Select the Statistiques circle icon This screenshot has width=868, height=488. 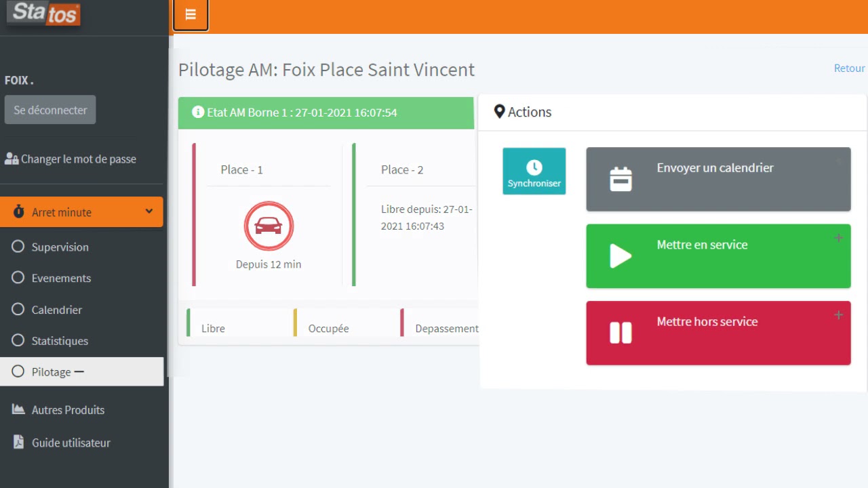pyautogui.click(x=18, y=341)
